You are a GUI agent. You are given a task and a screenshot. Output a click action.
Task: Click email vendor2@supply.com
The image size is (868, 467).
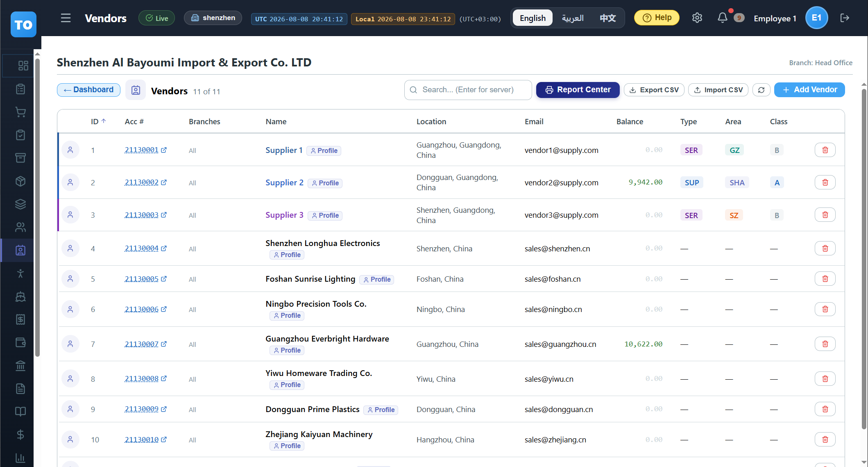[561, 182]
